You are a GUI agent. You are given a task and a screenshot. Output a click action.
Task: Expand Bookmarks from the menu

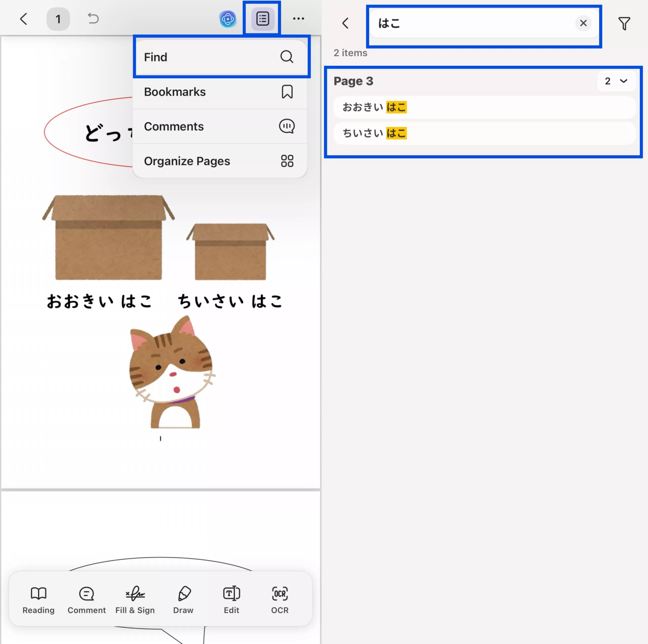pos(220,92)
